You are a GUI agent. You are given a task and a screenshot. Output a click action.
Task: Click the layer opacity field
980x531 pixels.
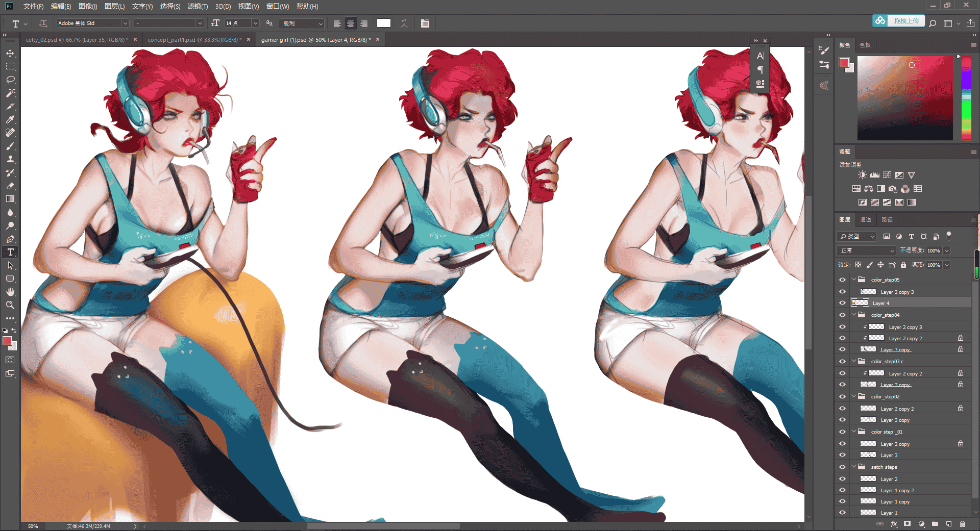tap(934, 250)
